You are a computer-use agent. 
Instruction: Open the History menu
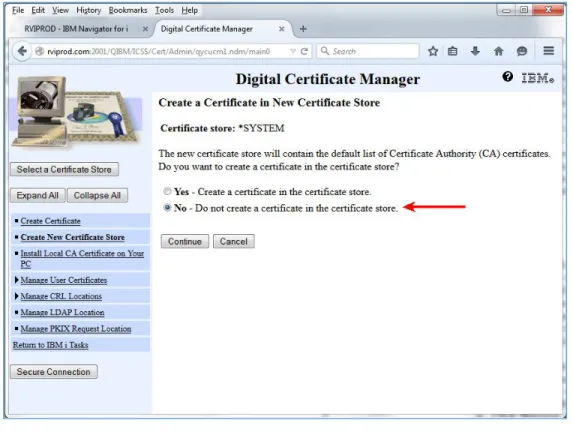point(89,10)
